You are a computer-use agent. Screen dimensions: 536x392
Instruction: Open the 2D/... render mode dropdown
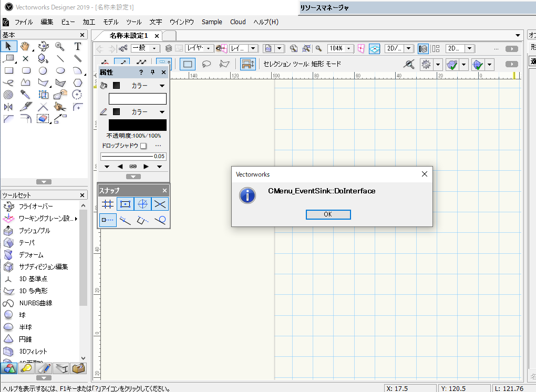click(x=399, y=48)
